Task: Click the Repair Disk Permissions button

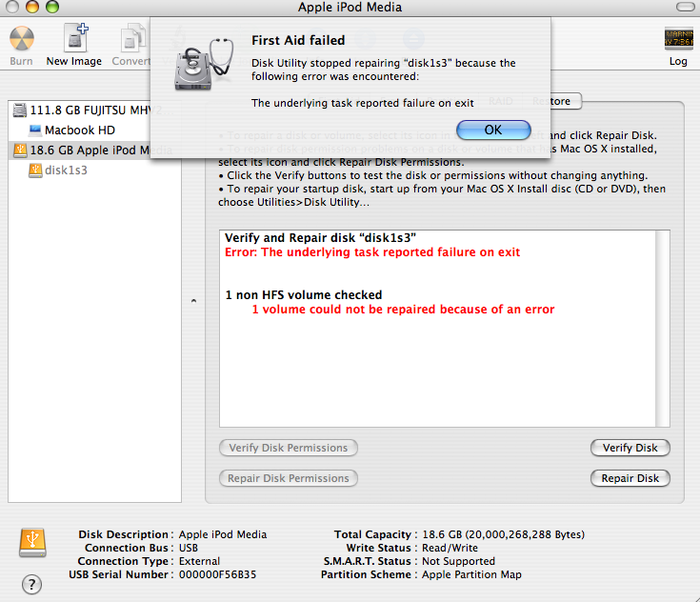Action: point(289,478)
